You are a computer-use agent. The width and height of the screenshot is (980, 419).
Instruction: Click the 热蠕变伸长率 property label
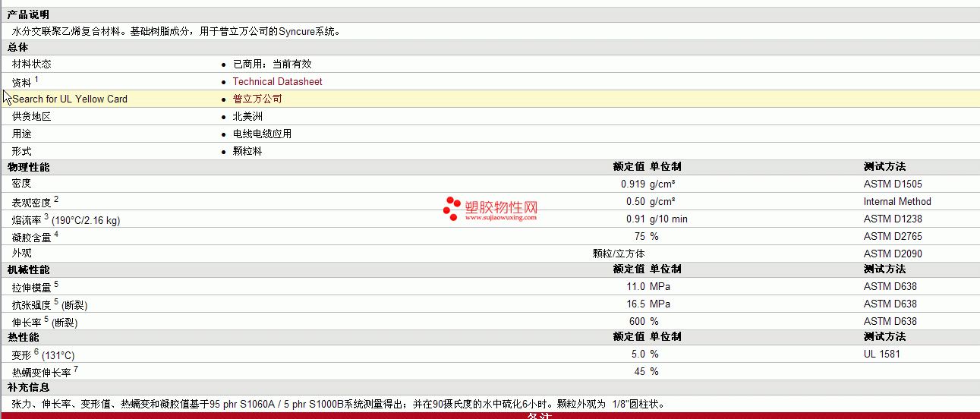click(45, 372)
